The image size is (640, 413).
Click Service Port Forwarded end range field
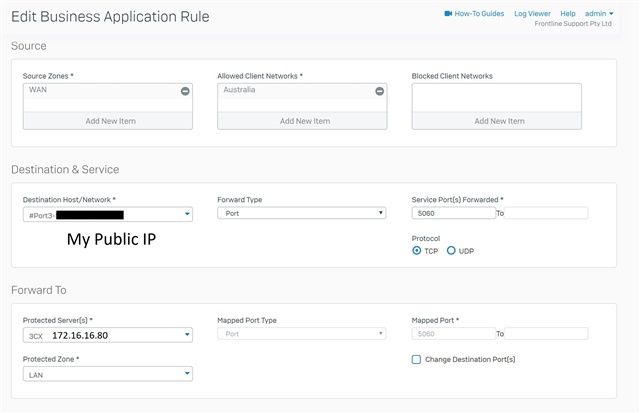(x=546, y=213)
